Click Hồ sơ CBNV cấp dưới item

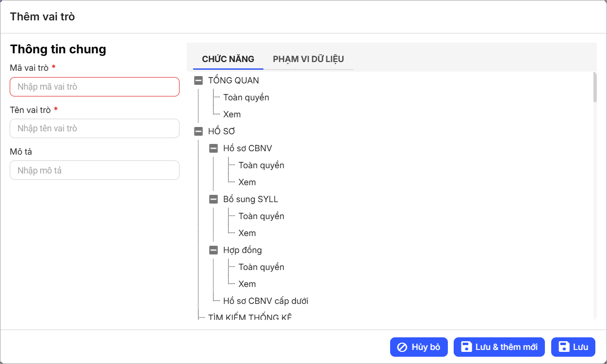[265, 301]
